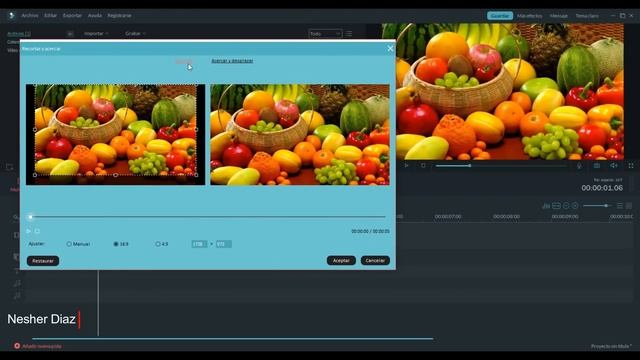Viewport: 640px width, 360px height.
Task: Click the volume speaker icon under preview
Action: pos(613,165)
